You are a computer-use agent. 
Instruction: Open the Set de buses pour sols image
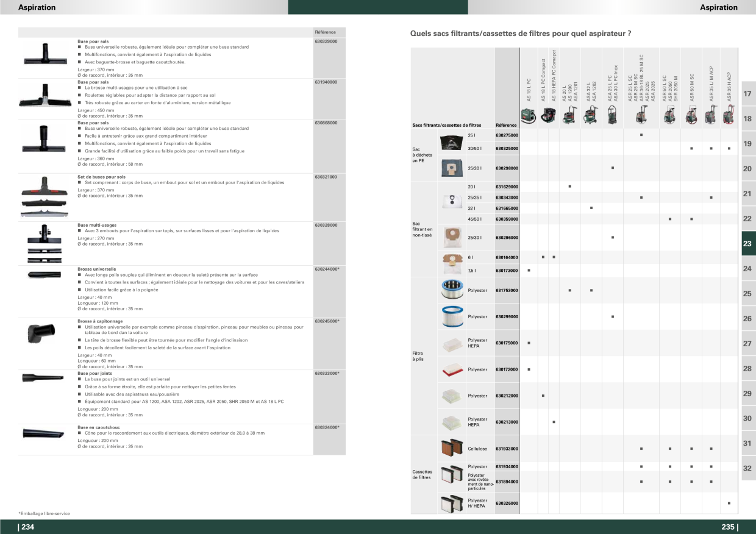(x=44, y=196)
